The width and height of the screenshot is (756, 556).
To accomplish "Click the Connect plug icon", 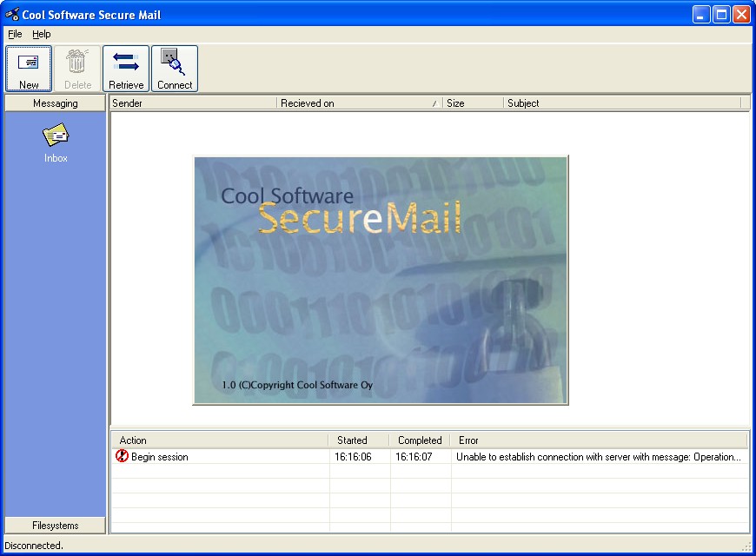I will (175, 63).
